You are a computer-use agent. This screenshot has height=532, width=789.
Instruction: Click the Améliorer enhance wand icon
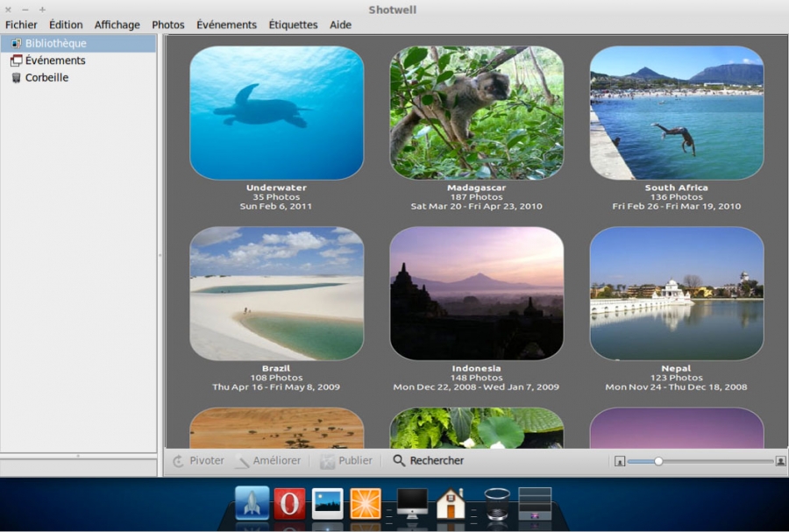[242, 461]
